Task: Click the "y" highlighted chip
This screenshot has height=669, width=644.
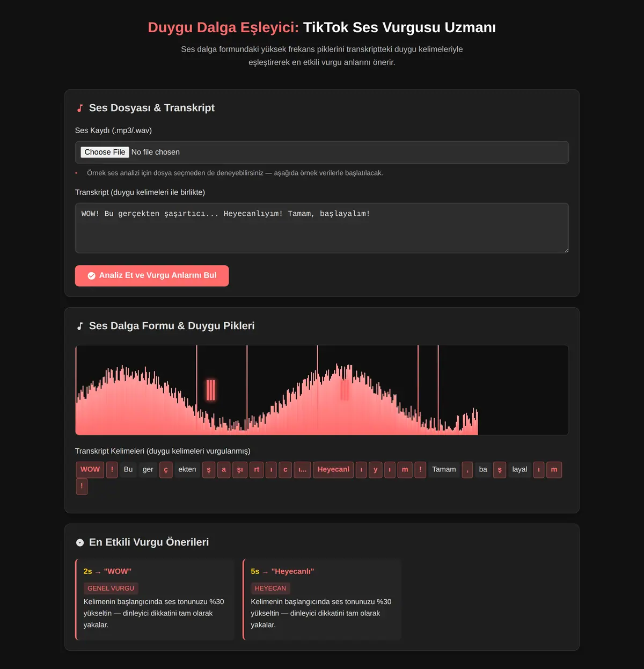Action: coord(376,470)
